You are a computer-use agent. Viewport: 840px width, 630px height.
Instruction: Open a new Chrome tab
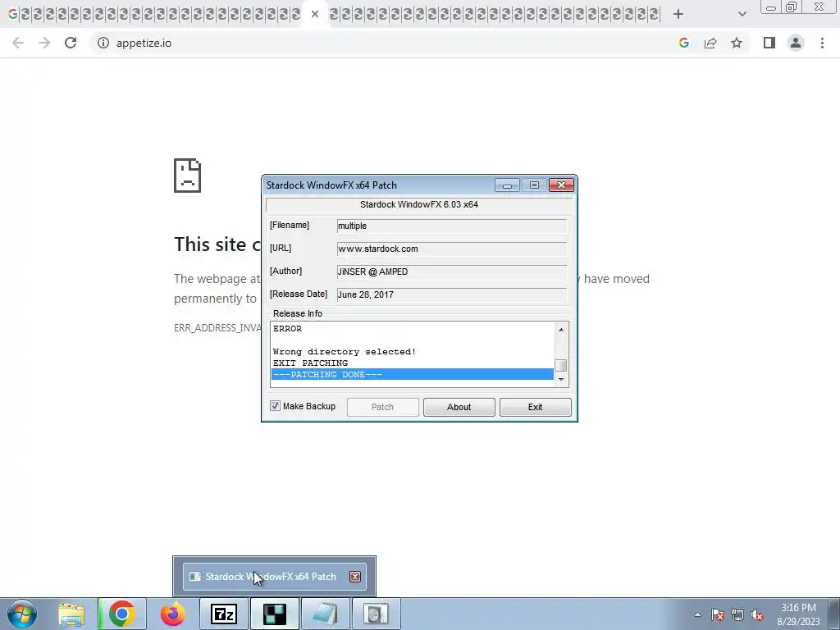click(x=678, y=15)
